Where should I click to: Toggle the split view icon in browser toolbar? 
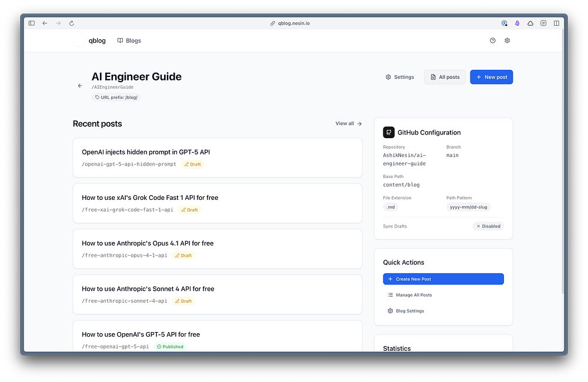pos(556,24)
